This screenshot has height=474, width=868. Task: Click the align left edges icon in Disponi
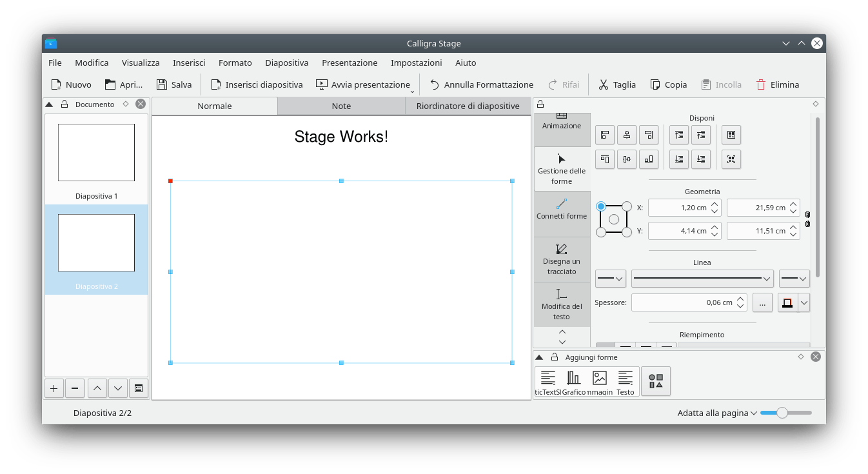click(605, 135)
